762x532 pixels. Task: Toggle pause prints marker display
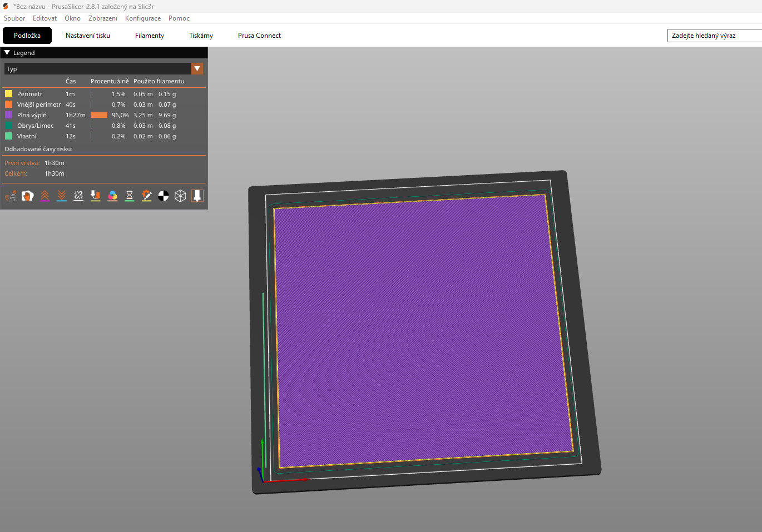(130, 196)
